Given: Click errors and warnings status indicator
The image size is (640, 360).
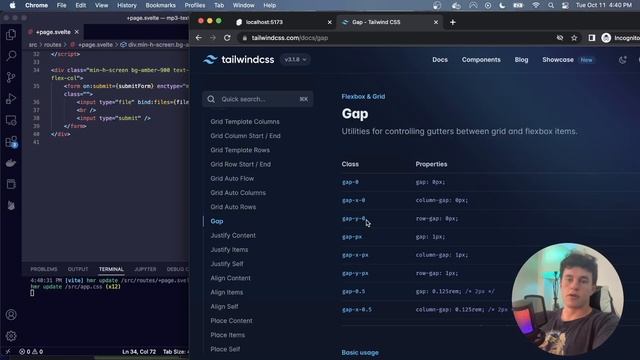Looking at the screenshot, I should 31,351.
